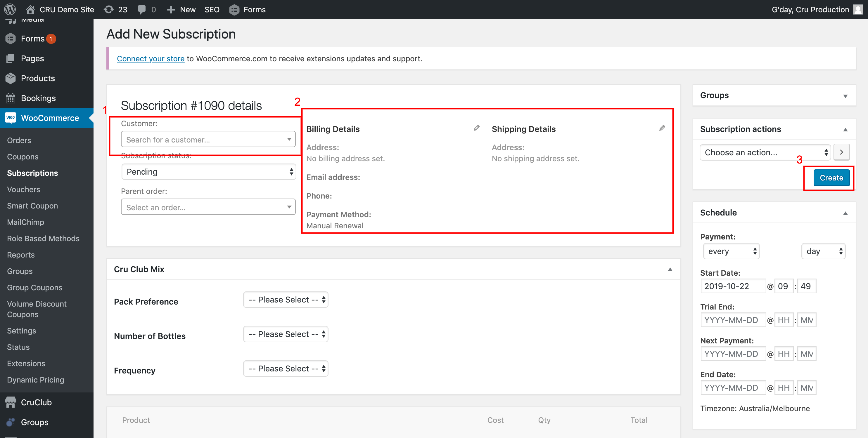Open the Number of Bottles select
The width and height of the screenshot is (868, 438).
click(286, 334)
